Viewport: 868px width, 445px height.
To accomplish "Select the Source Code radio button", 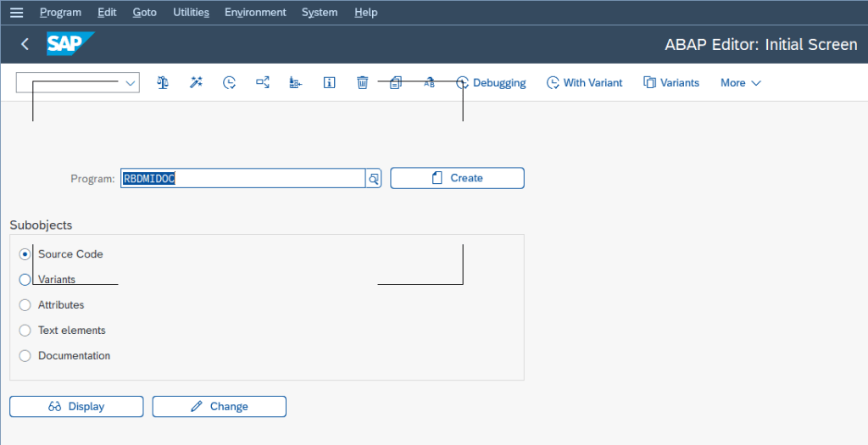I will coord(25,254).
